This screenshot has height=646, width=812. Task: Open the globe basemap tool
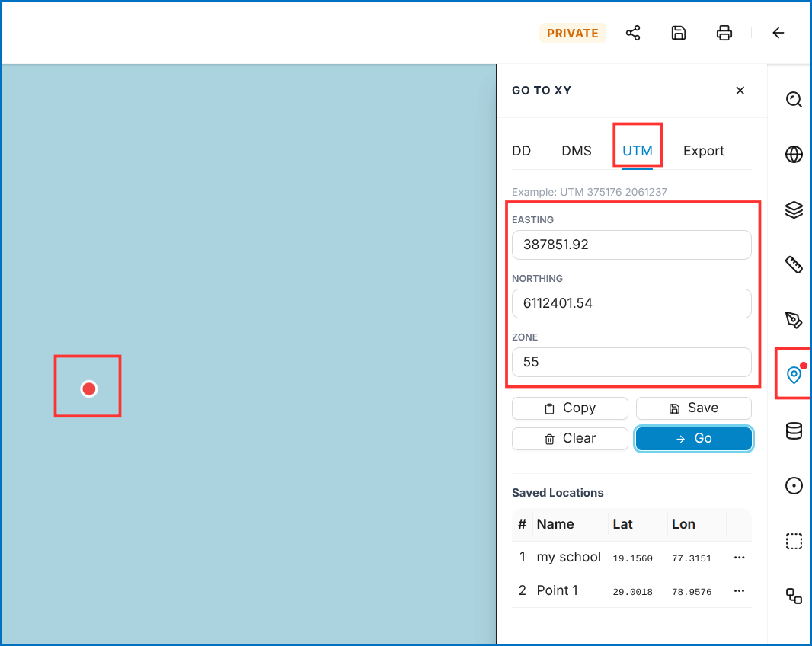click(x=794, y=154)
